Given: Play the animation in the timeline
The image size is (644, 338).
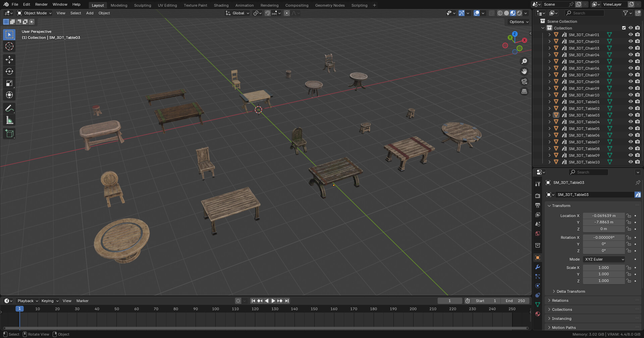Looking at the screenshot, I should pyautogui.click(x=273, y=301).
